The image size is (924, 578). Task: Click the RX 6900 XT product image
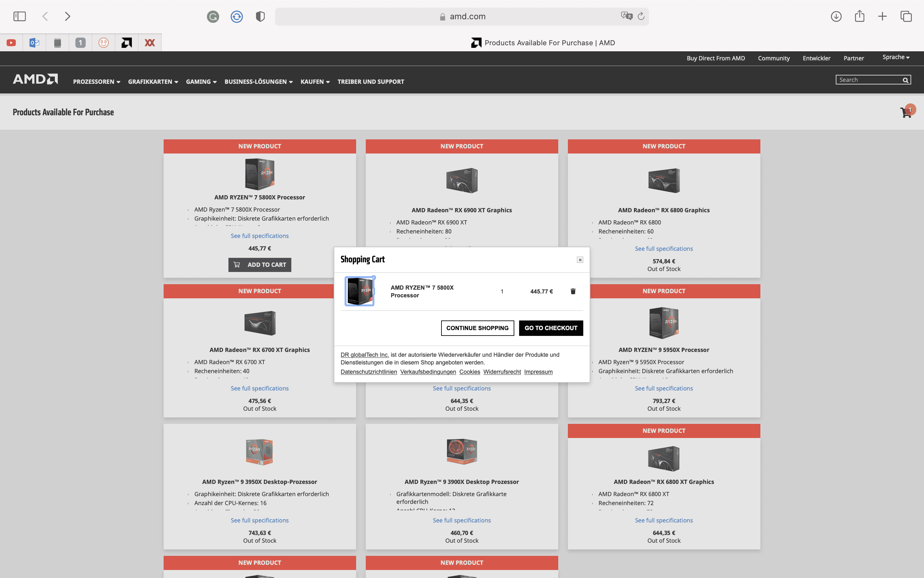(462, 180)
